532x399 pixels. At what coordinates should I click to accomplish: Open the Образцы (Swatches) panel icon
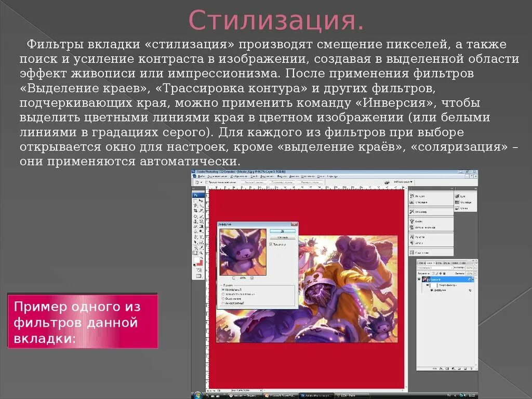tap(457, 202)
